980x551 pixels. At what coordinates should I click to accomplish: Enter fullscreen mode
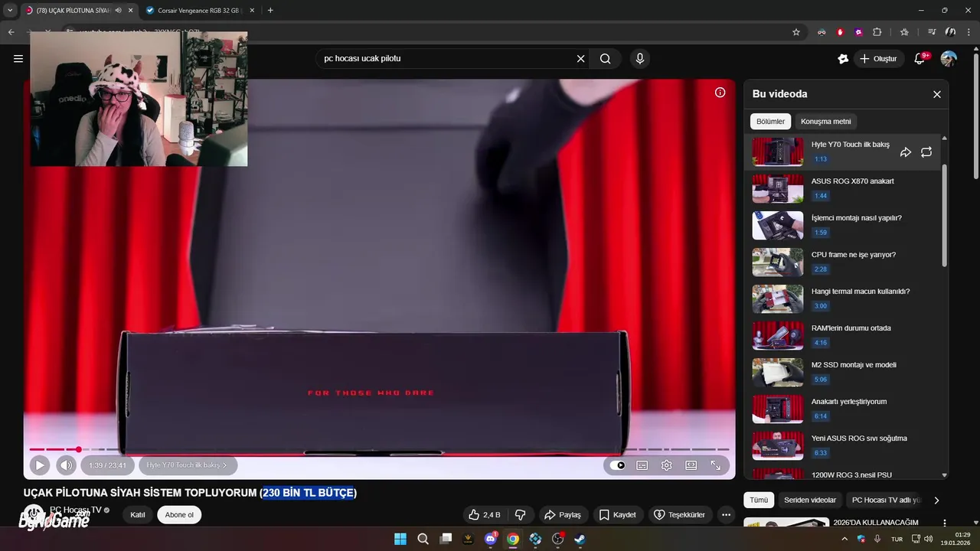click(x=716, y=465)
